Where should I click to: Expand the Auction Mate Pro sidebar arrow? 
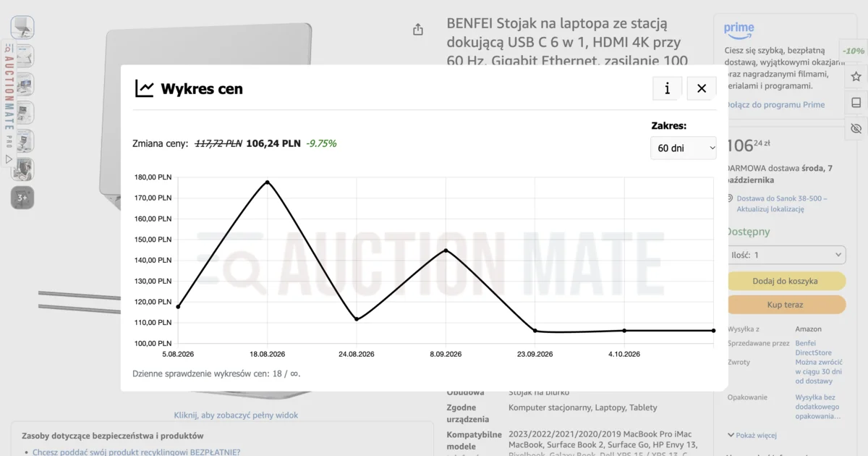[9, 159]
